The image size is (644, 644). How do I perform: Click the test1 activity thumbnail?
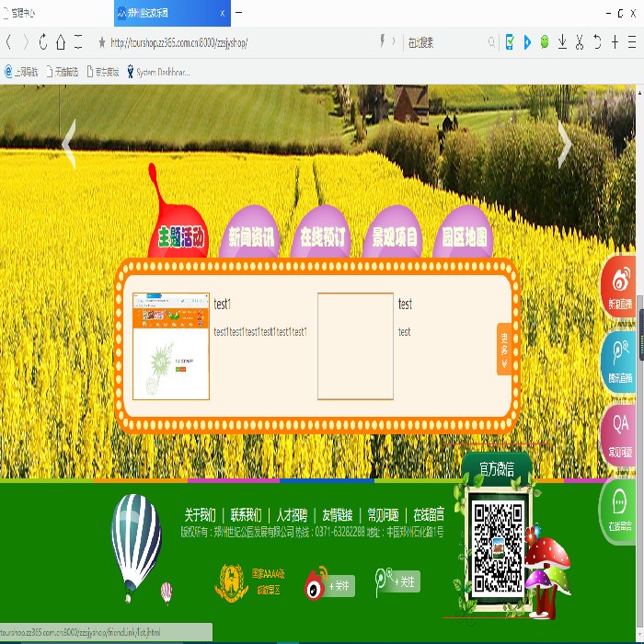point(171,347)
